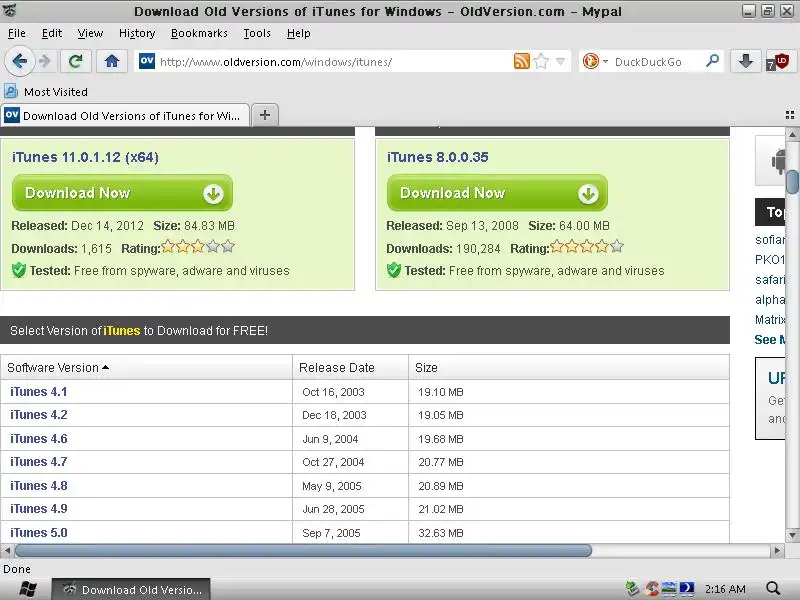Rate iTunes 8.0.0.35 with the fifth star
800x600 pixels.
coord(617,247)
